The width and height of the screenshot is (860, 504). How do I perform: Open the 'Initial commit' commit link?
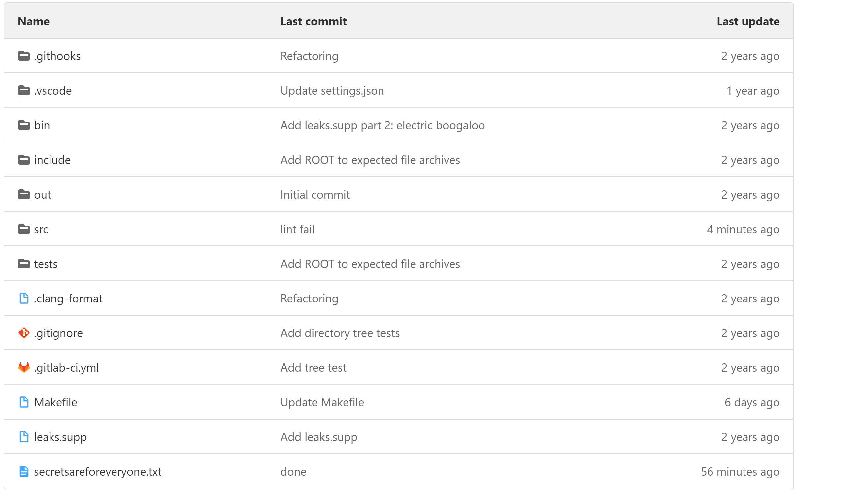[x=315, y=195]
